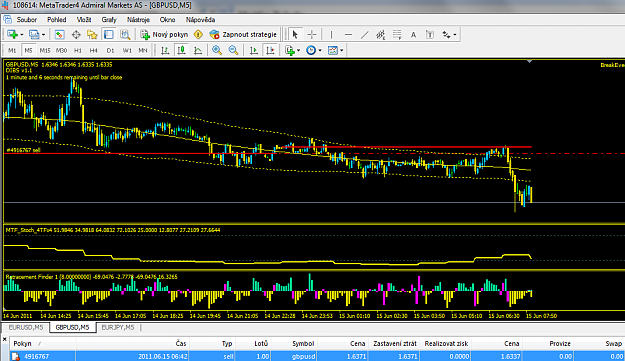The height and width of the screenshot is (361, 625).
Task: Select the bar chart type icon
Action: coord(165,50)
